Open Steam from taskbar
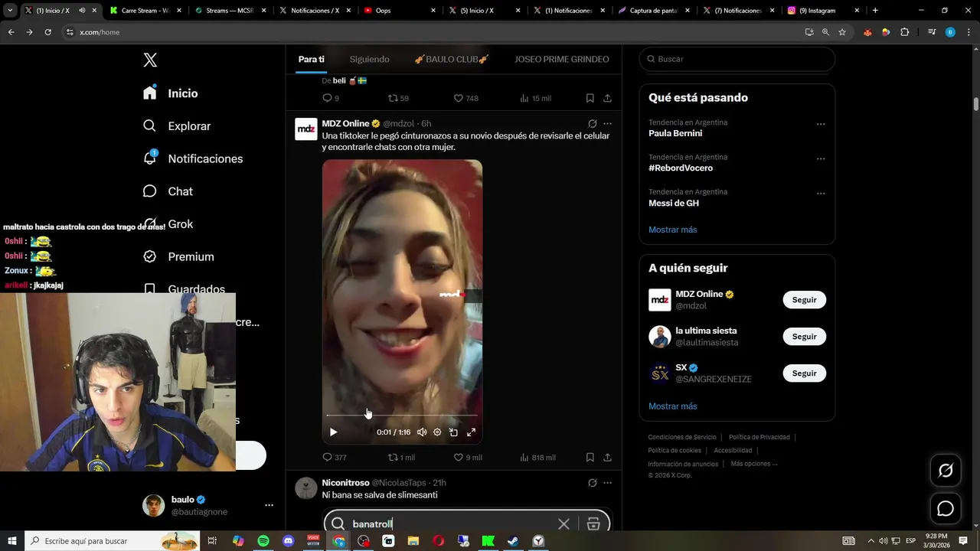 point(513,541)
